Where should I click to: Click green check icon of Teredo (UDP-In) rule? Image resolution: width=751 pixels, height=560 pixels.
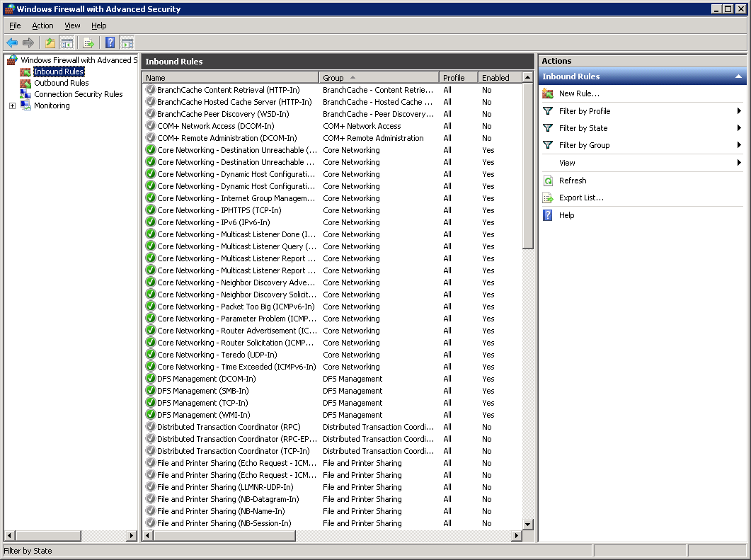click(151, 355)
